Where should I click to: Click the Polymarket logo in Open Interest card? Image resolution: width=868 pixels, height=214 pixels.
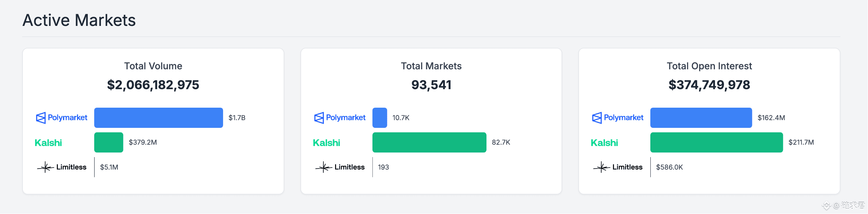click(618, 118)
